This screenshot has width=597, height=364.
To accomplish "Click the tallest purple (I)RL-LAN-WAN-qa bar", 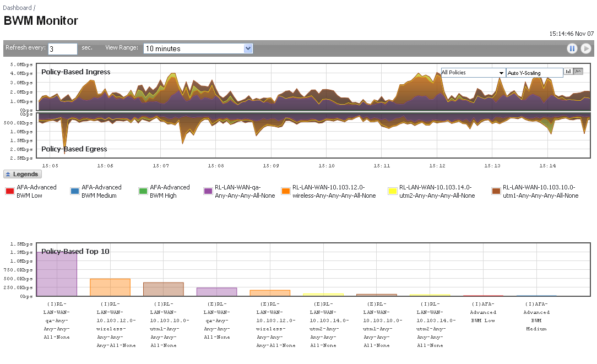I will pos(57,274).
